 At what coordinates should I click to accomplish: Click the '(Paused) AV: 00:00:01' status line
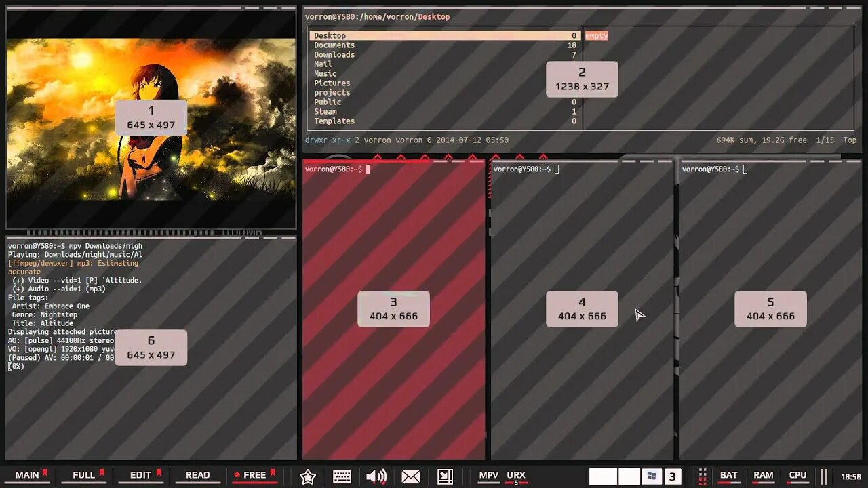click(61, 357)
